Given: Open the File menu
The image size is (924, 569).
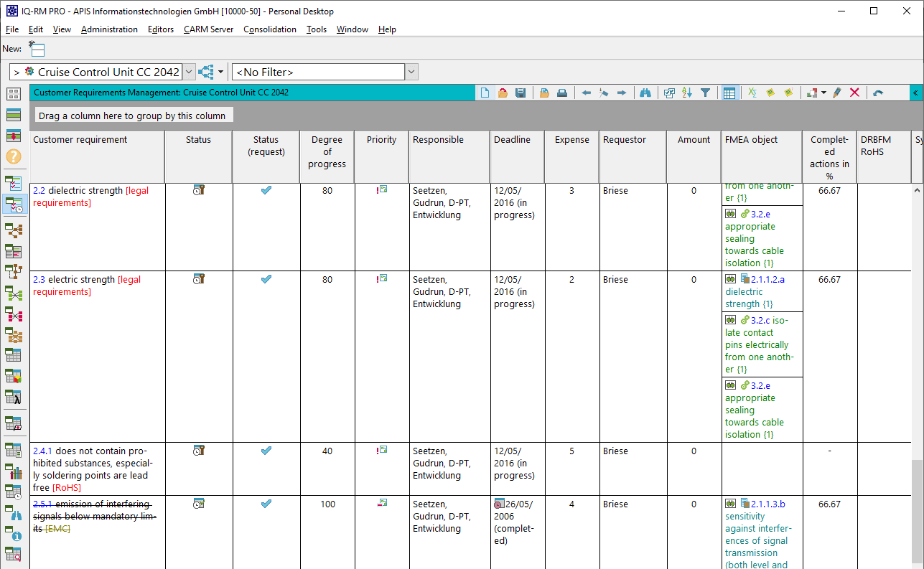Looking at the screenshot, I should (x=12, y=29).
